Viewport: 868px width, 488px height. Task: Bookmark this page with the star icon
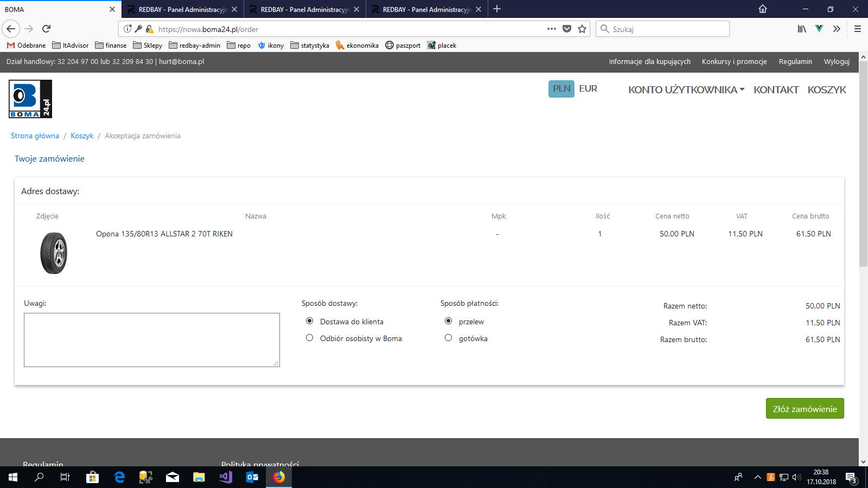point(582,29)
